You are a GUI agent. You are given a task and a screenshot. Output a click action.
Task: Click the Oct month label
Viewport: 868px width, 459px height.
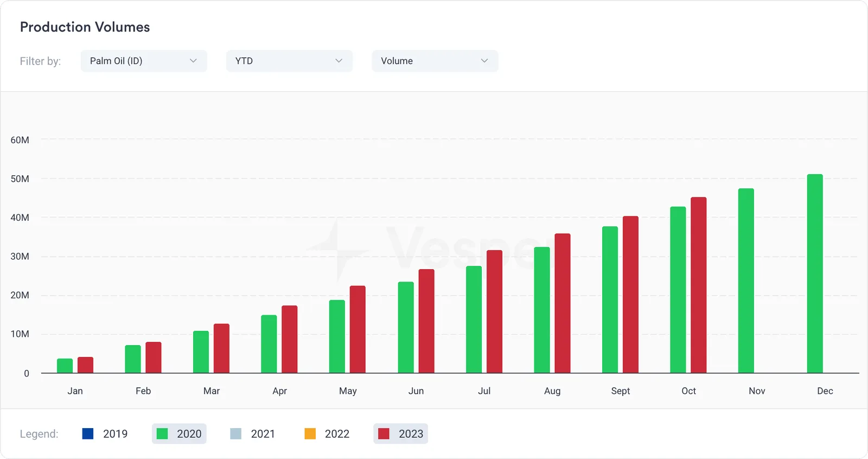[689, 391]
